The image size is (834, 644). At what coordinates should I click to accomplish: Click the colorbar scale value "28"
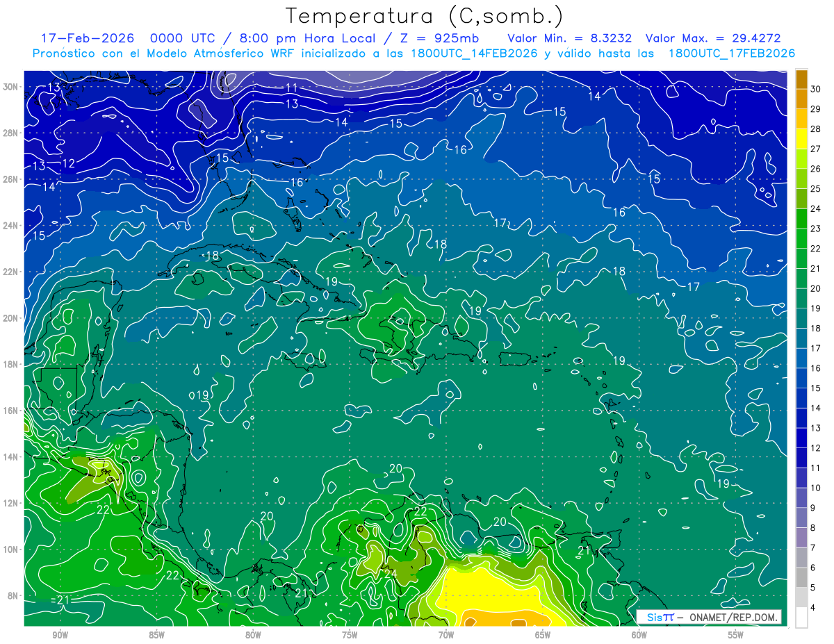[x=816, y=129]
